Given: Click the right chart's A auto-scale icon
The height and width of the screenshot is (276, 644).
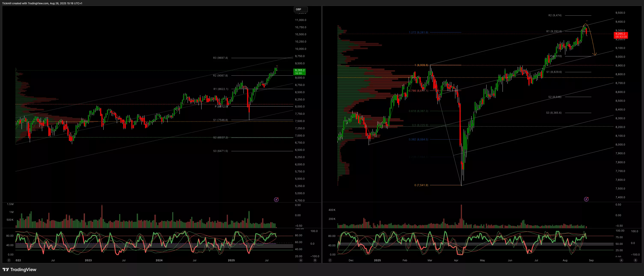Looking at the screenshot, I should click(621, 260).
